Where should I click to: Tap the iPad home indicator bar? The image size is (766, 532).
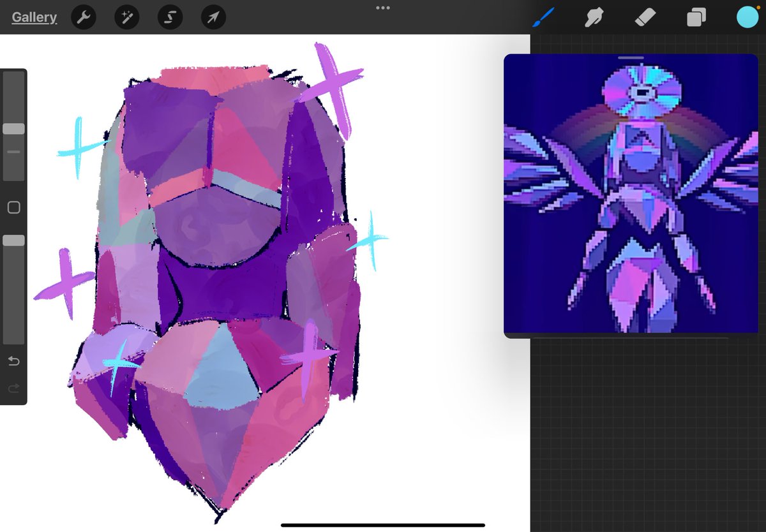(383, 526)
